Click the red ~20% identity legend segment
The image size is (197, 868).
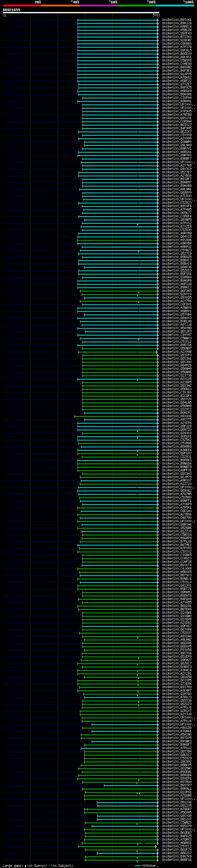(22, 6)
